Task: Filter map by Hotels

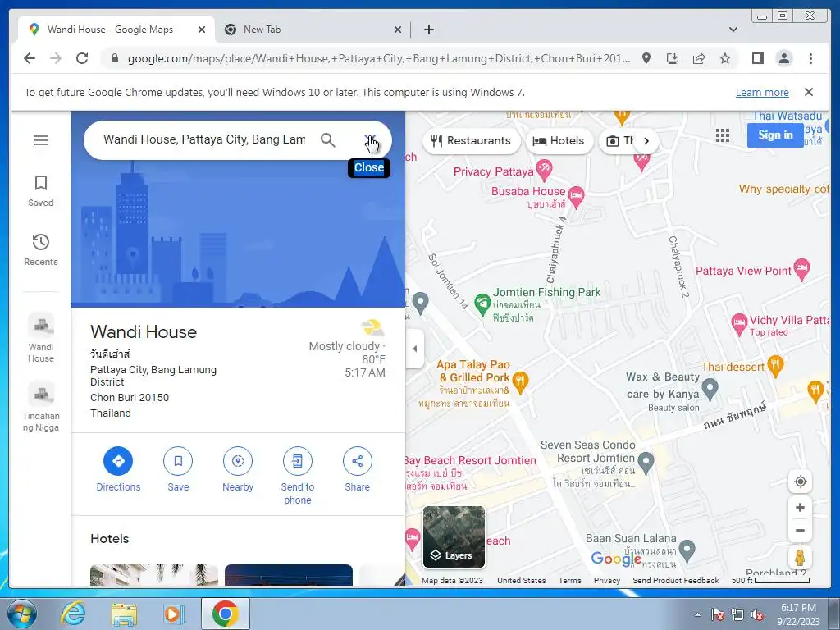Action: pos(559,141)
